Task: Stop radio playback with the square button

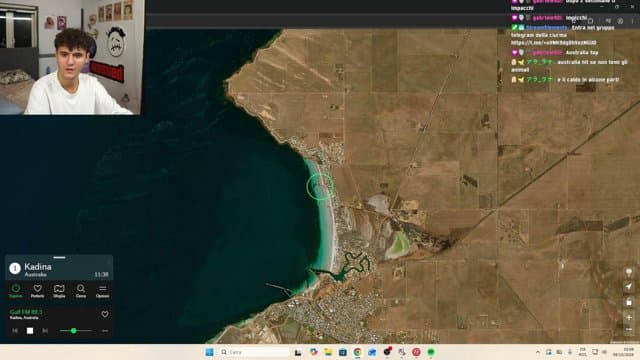Action: pyautogui.click(x=30, y=331)
